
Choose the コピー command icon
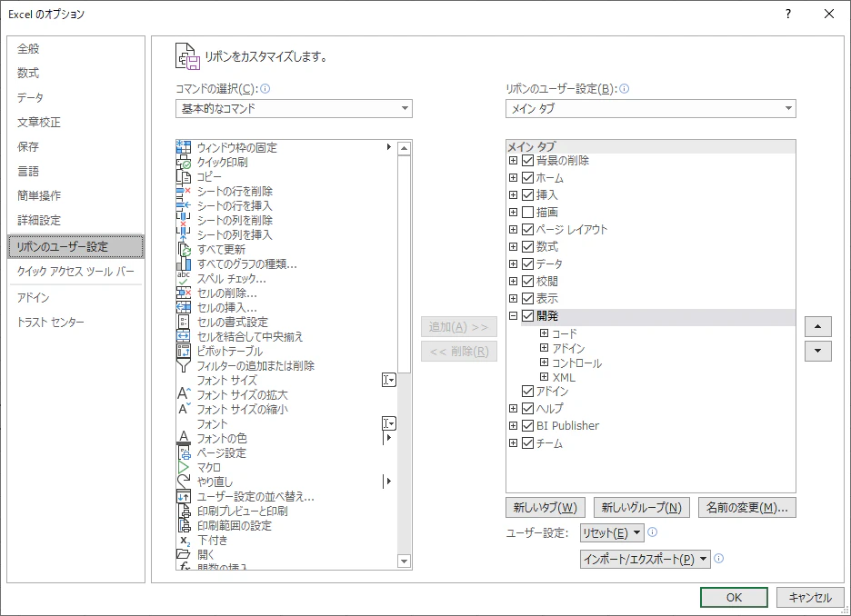coord(184,176)
